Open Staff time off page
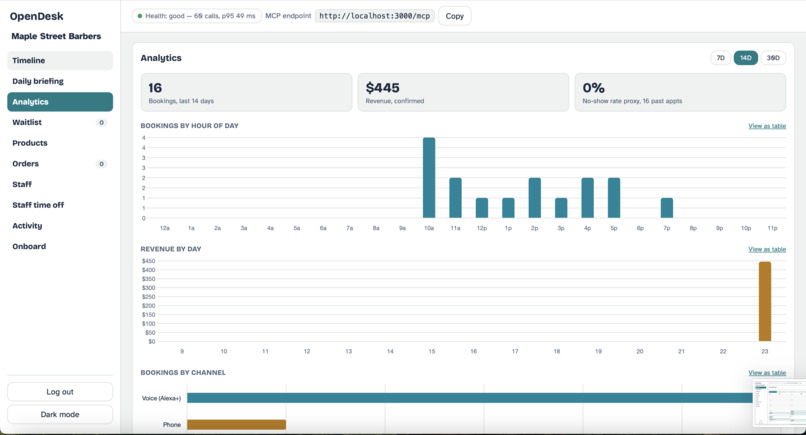Image resolution: width=806 pixels, height=435 pixels. 60,205
